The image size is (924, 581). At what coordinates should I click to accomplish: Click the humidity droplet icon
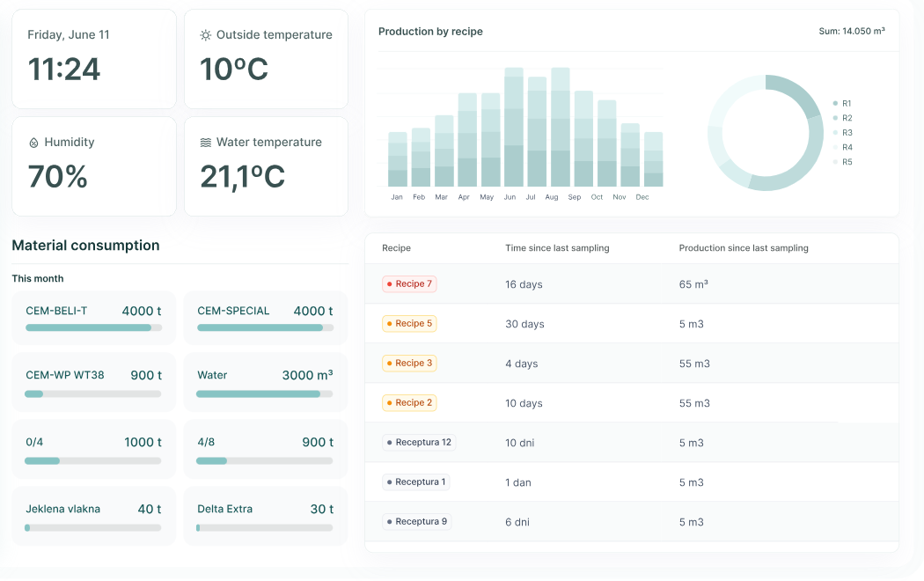[x=33, y=143]
